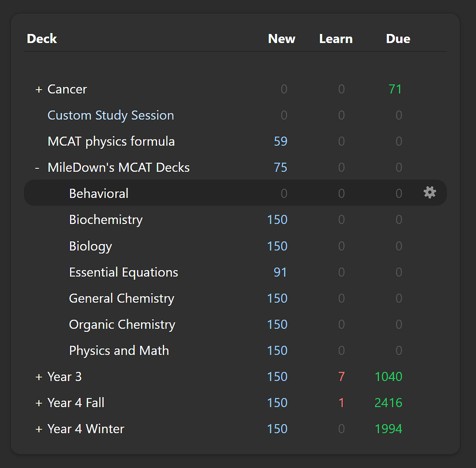Select the Biochemistry subdeck
The height and width of the screenshot is (468, 476).
(x=106, y=220)
